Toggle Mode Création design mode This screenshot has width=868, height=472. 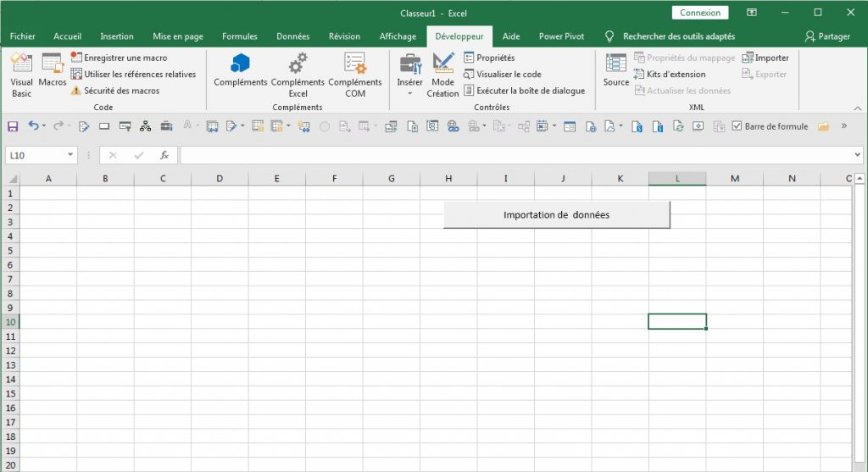point(442,75)
